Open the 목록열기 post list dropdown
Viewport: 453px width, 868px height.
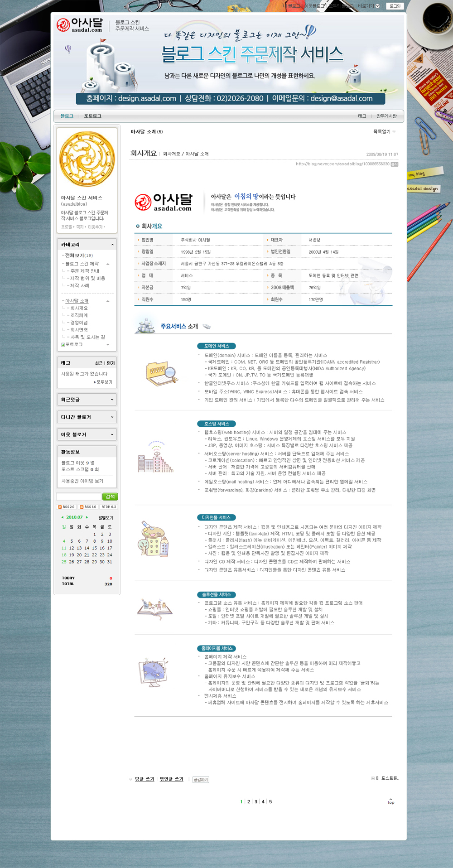[x=384, y=132]
